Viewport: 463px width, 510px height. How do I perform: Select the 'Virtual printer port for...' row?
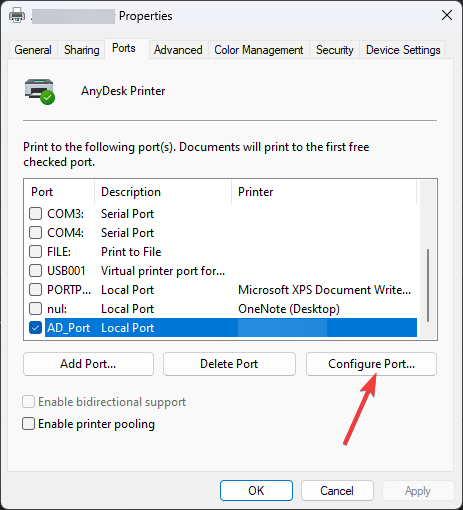click(223, 271)
